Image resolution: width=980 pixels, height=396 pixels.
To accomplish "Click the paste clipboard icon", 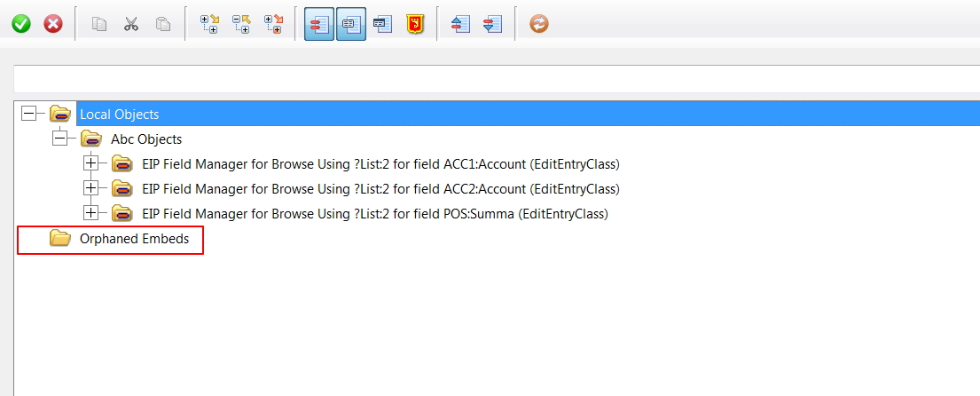I will (x=163, y=24).
